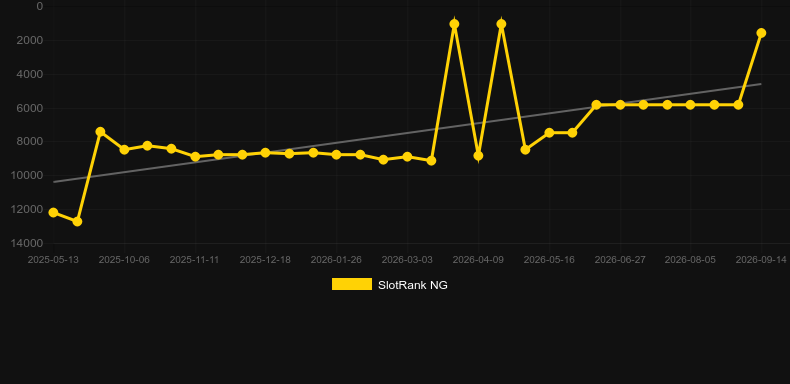Click the data point above 2025-11-11
The height and width of the screenshot is (384, 790).
coord(195,157)
